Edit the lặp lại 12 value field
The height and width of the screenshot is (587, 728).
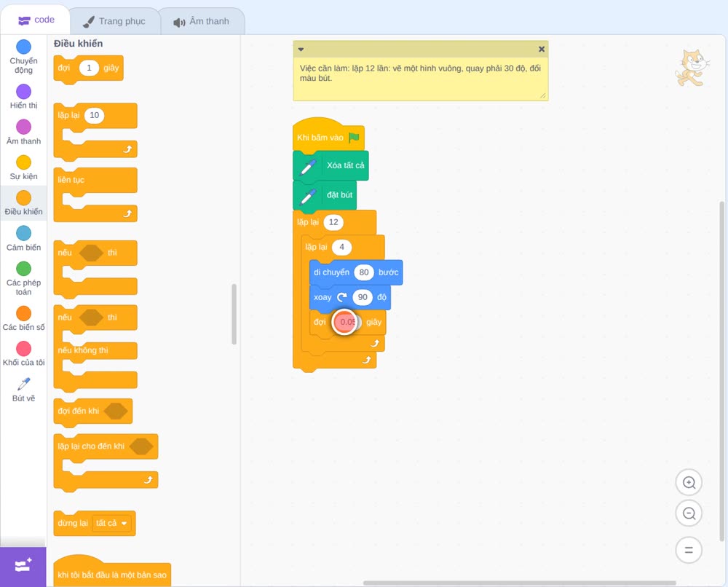[333, 222]
